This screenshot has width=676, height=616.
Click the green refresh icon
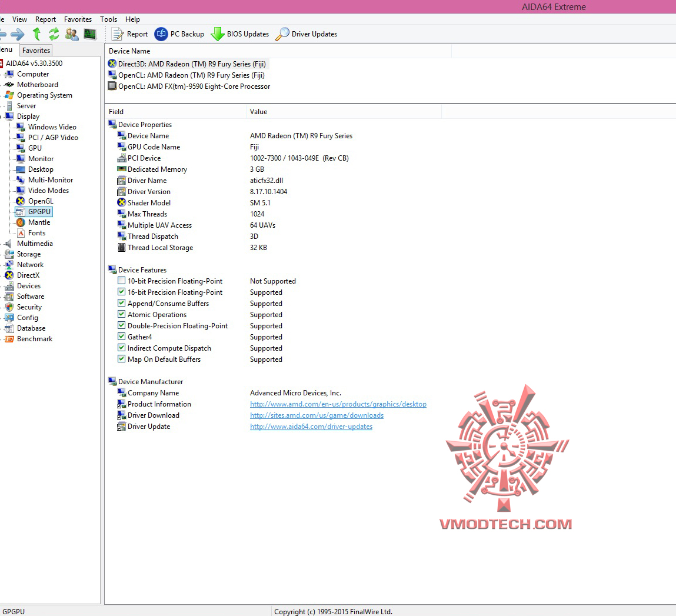(x=54, y=34)
